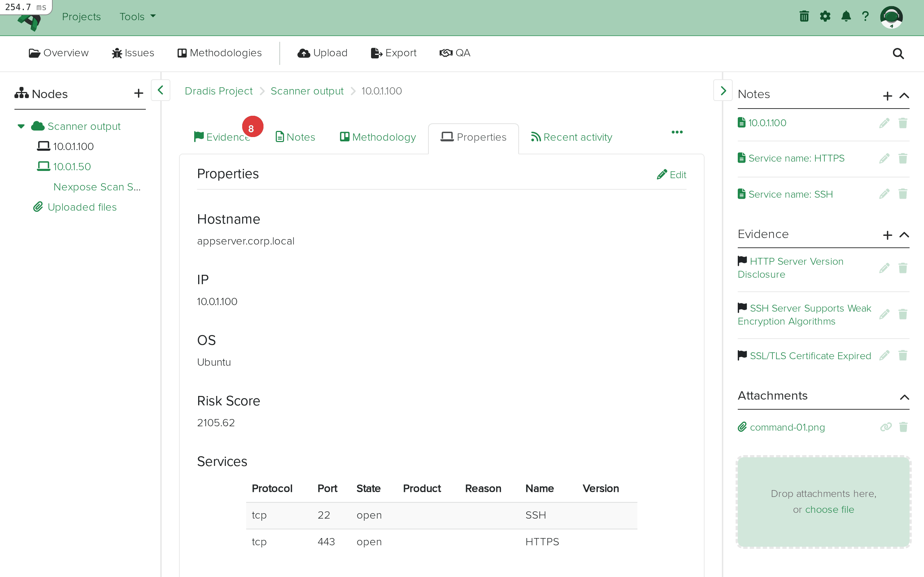This screenshot has height=577, width=924.
Task: Click the Export icon
Action: 375,53
